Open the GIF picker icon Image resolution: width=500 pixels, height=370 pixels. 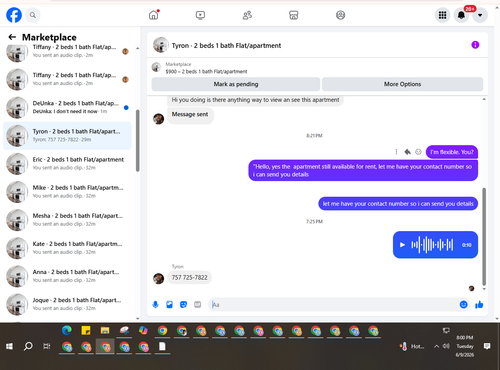click(198, 304)
